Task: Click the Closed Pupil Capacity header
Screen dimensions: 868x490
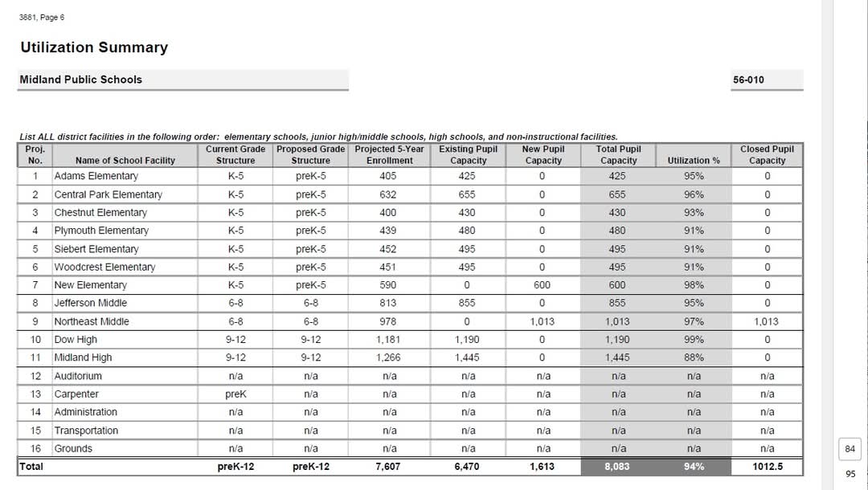Action: tap(767, 155)
